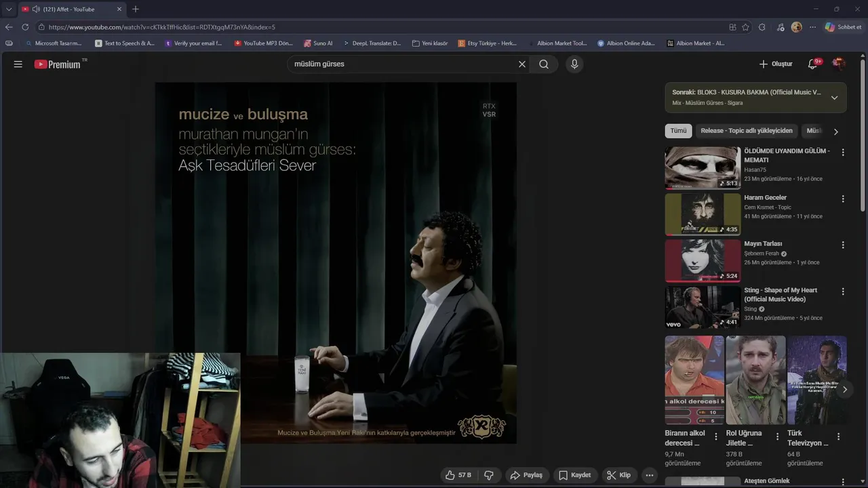Open Mayın Tarlası video thumbnail
This screenshot has height=488, width=868.
point(703,260)
